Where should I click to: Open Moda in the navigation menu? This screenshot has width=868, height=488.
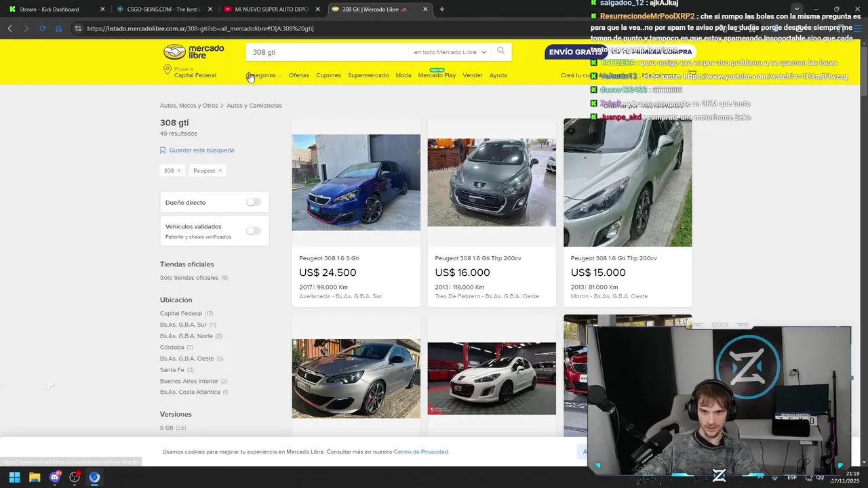tap(403, 75)
